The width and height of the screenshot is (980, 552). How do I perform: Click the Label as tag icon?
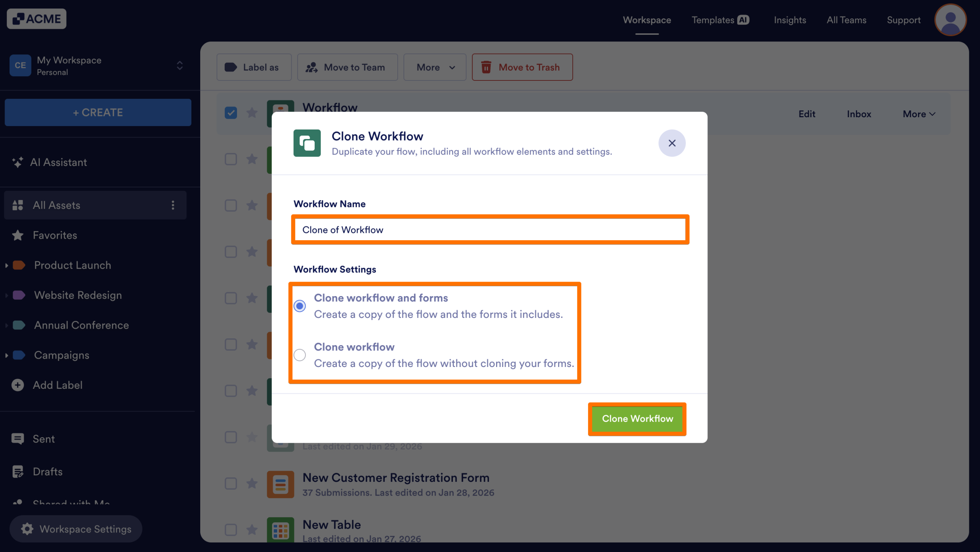click(x=231, y=67)
